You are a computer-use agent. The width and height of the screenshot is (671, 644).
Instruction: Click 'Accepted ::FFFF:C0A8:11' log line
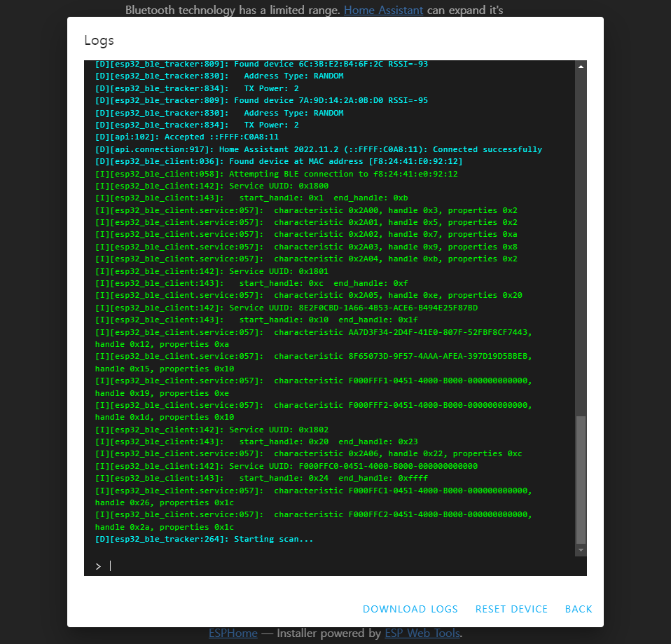click(186, 137)
